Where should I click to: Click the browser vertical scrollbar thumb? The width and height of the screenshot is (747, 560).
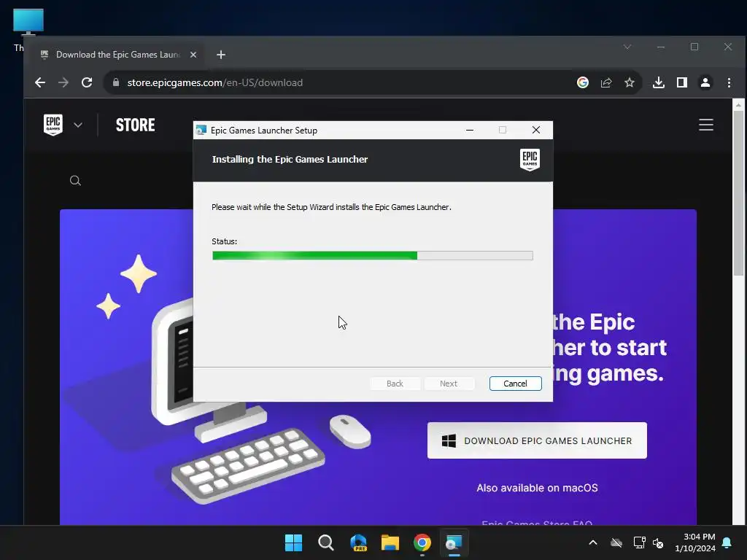click(738, 192)
